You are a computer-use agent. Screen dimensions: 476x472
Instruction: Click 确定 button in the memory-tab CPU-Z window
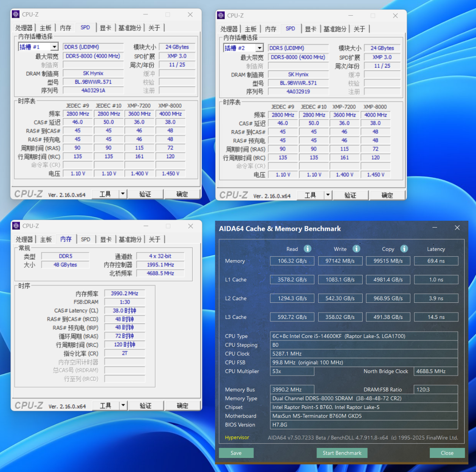tap(182, 406)
